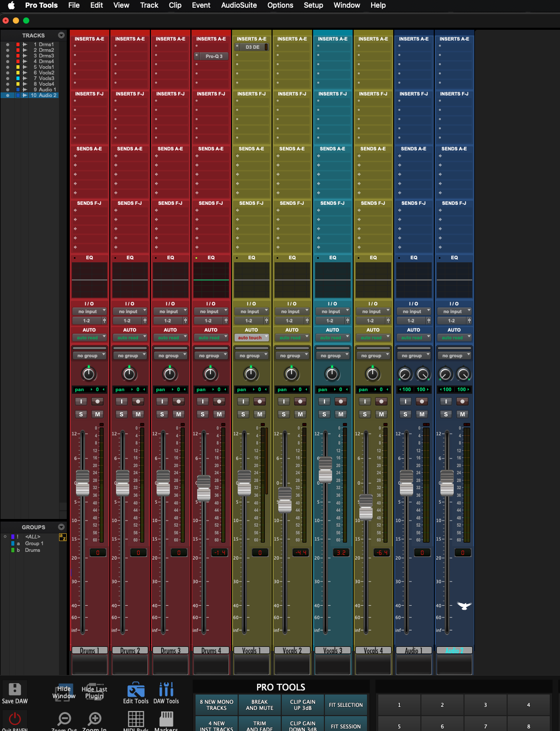Screen dimensions: 560x731
Task: Open the File menu
Action: 74,5
